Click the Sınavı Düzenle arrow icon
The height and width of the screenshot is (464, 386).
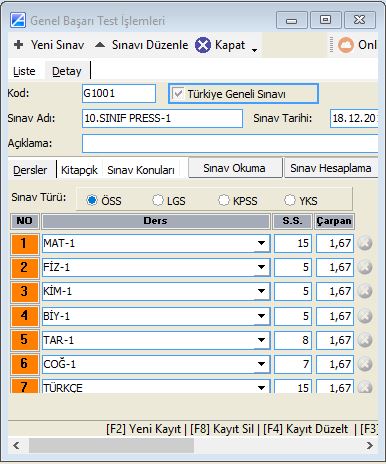(x=100, y=45)
